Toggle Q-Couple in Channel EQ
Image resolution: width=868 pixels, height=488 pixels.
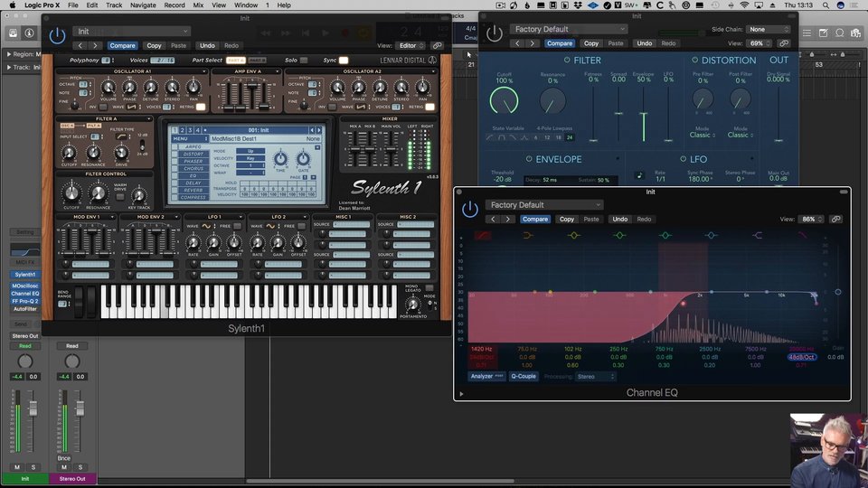pyautogui.click(x=524, y=376)
